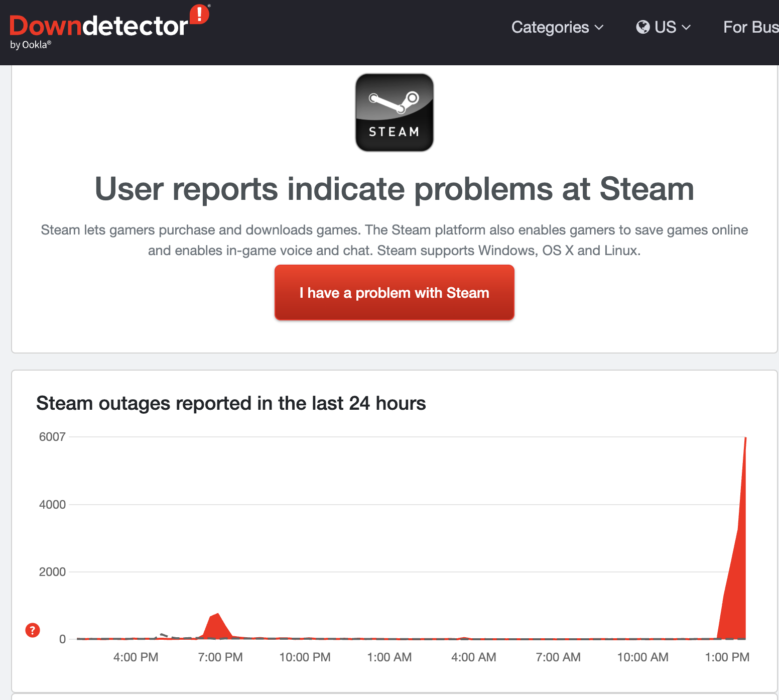Toggle the help tooltip via the question mark
This screenshot has width=779, height=700.
coord(32,630)
